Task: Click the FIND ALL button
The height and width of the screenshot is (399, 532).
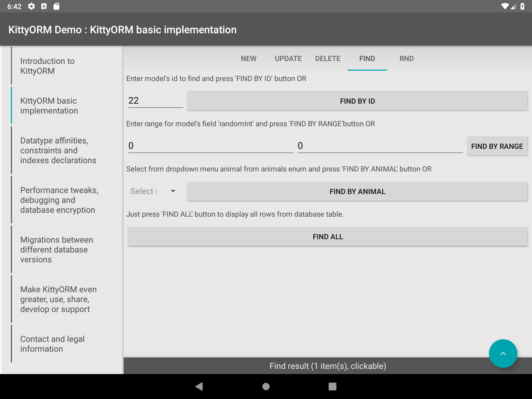Action: click(x=328, y=237)
